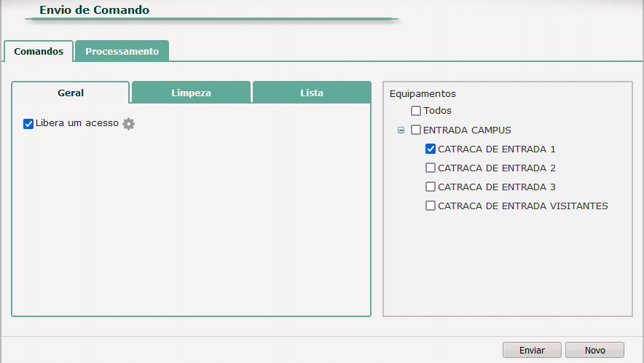Viewport: 644px width, 363px height.
Task: Open settings gear beside Libera um acesso
Action: coord(128,124)
